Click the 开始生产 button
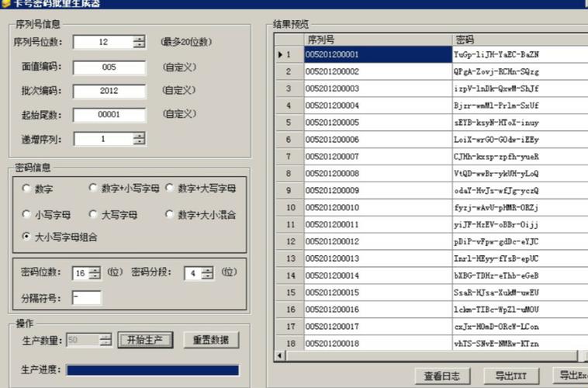 pos(145,340)
